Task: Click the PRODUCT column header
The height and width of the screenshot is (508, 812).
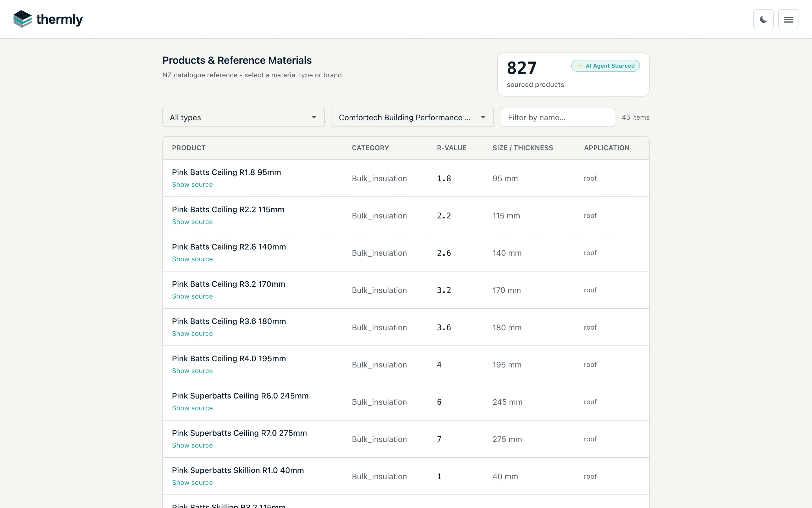Action: 189,148
